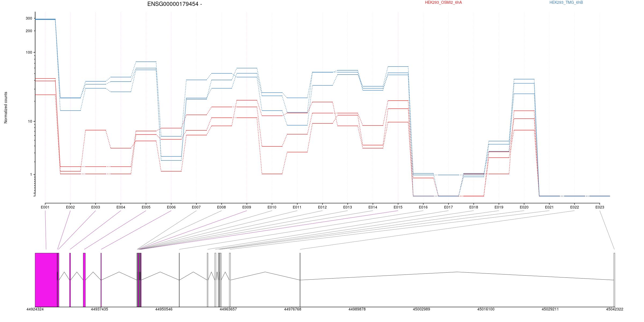This screenshot has width=644, height=322.
Task: Click exon label E018
Action: [474, 207]
